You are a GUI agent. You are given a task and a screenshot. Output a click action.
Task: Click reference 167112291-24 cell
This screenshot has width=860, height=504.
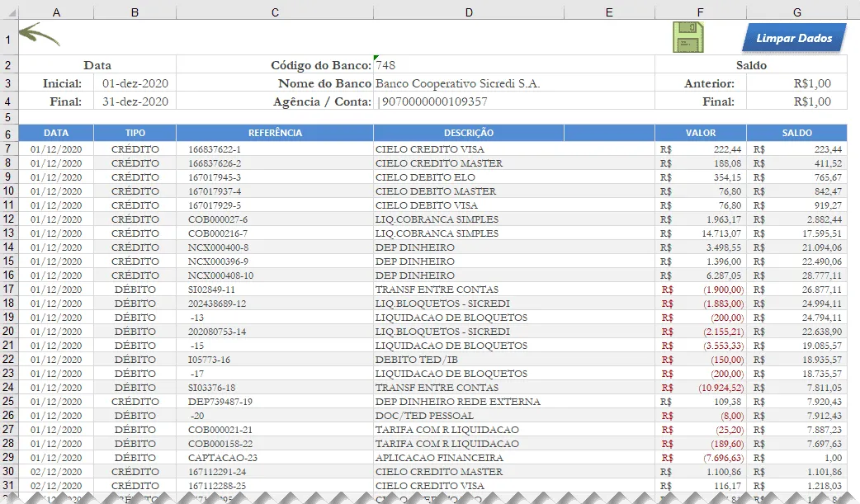coord(275,472)
